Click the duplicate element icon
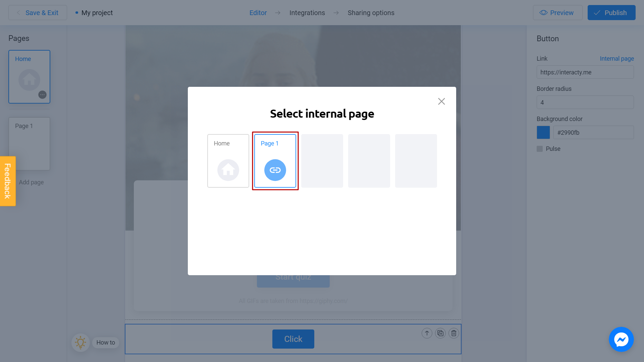The height and width of the screenshot is (362, 644). pyautogui.click(x=440, y=333)
